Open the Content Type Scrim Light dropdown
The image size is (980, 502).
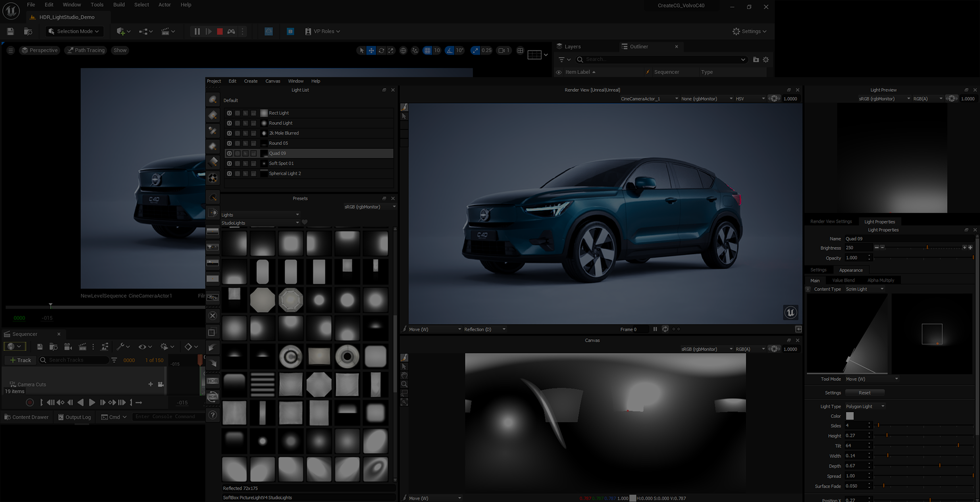[x=865, y=289]
